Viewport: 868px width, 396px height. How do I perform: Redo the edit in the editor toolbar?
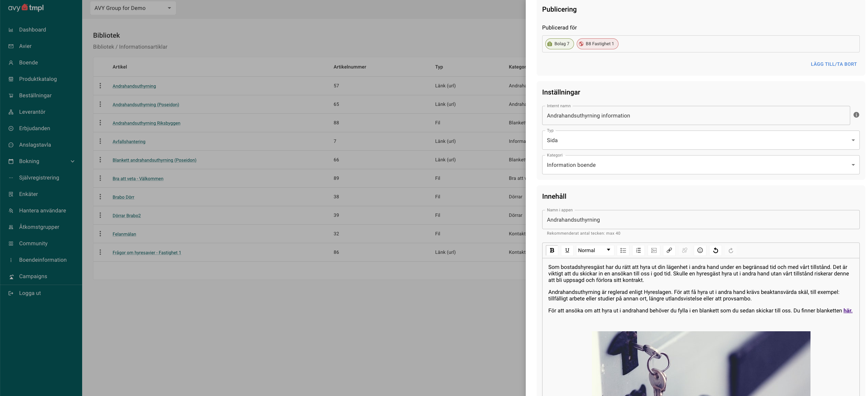click(x=731, y=250)
